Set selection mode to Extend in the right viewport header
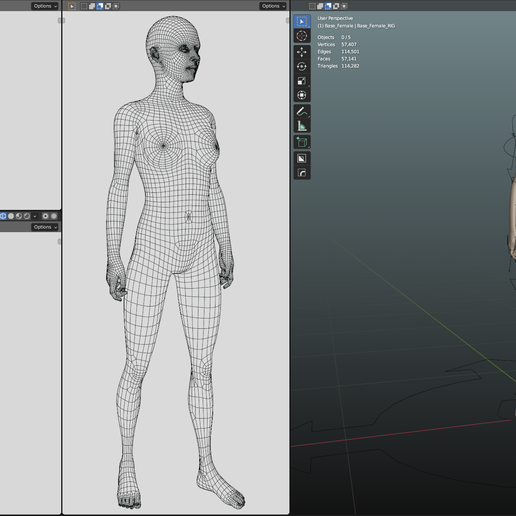This screenshot has height=516, width=516. (320, 6)
